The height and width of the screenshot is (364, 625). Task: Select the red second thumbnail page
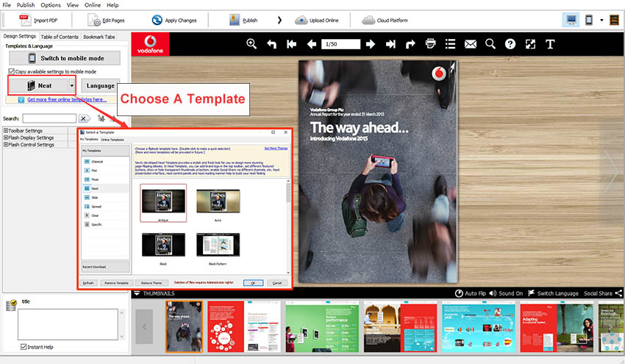pyautogui.click(x=224, y=326)
